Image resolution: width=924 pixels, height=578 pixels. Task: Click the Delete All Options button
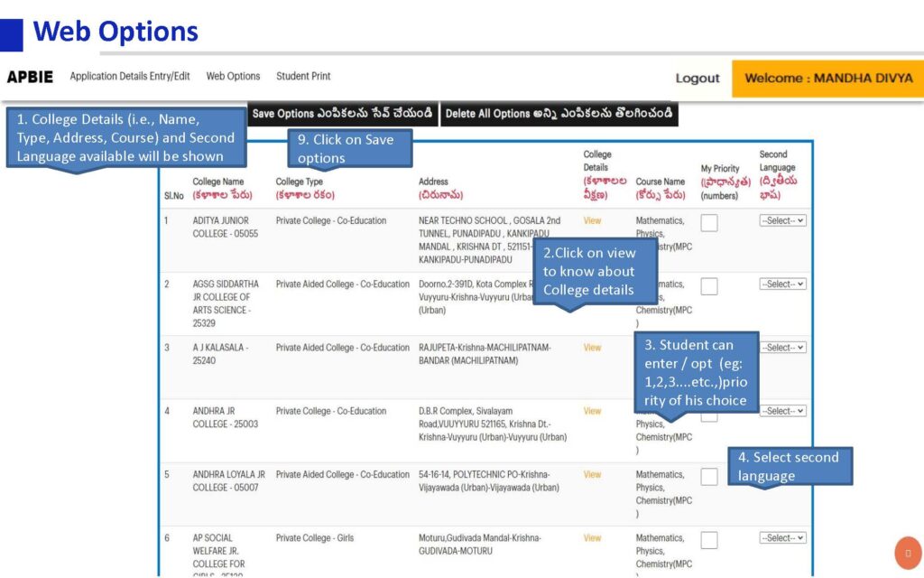point(559,114)
